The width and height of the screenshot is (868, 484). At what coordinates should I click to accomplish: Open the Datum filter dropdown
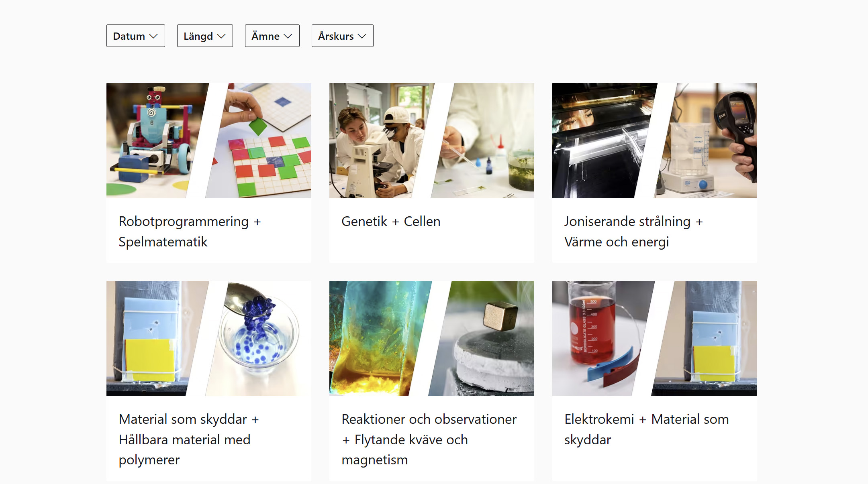135,36
